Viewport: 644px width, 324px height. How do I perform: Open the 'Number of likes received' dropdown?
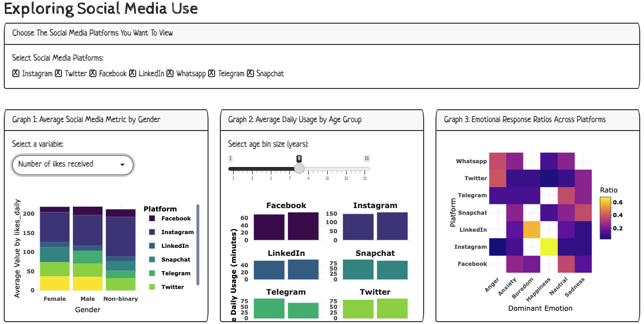[x=72, y=165]
